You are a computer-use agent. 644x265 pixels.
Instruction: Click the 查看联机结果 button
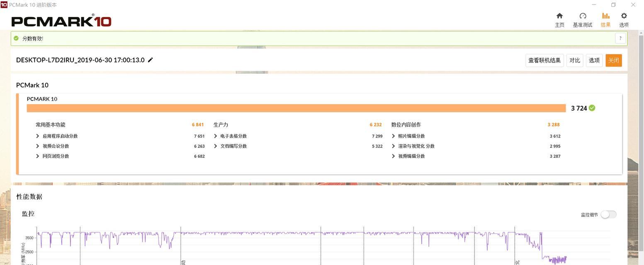click(x=544, y=60)
